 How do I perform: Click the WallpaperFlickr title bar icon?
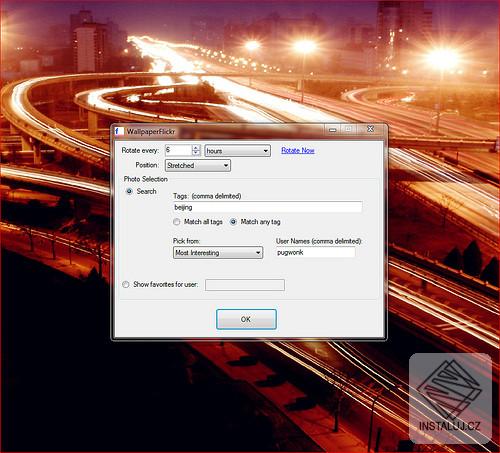tap(119, 131)
